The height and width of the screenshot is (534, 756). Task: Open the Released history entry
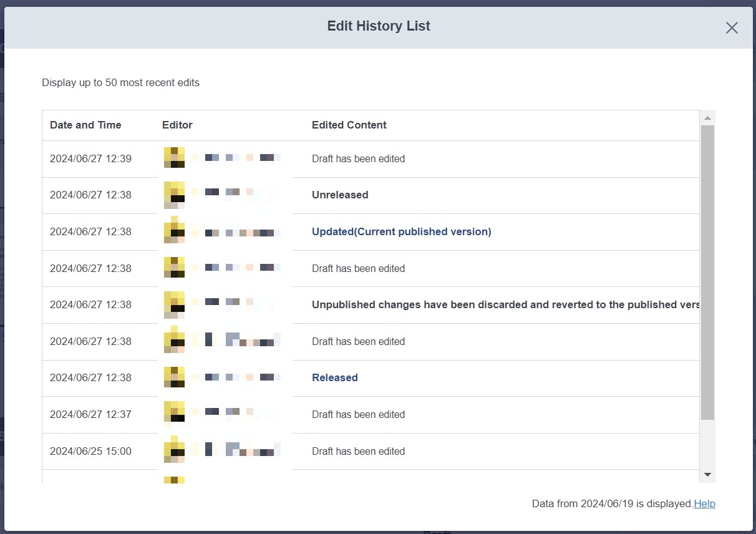coord(334,377)
